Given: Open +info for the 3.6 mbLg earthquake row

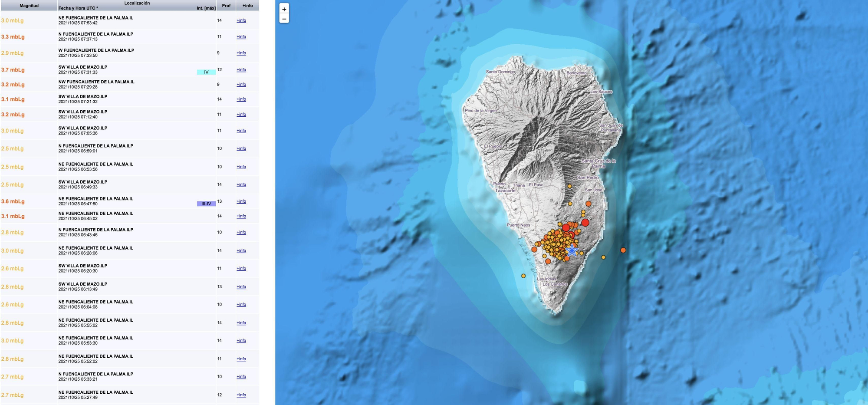Looking at the screenshot, I should (241, 201).
